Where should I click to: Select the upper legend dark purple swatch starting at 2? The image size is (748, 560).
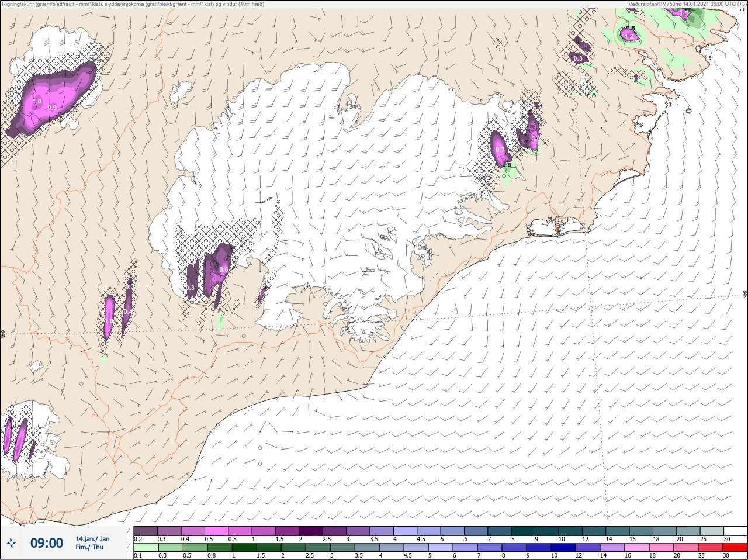coord(311,531)
